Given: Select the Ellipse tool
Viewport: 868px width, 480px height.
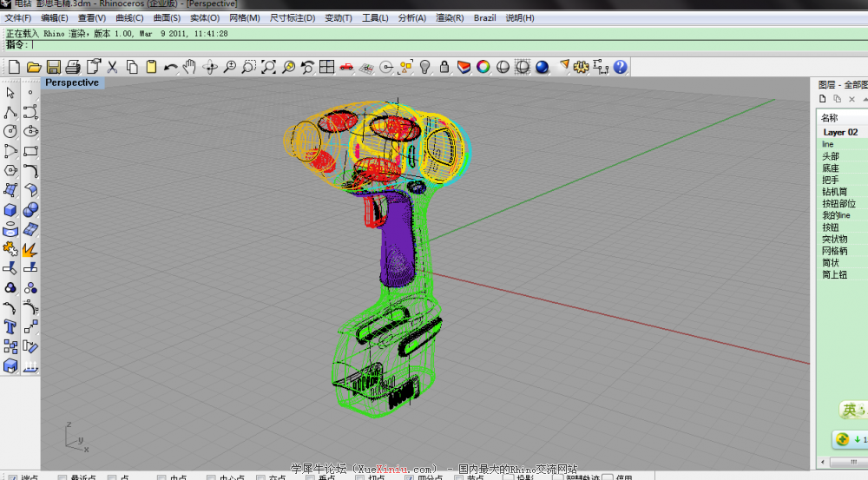Looking at the screenshot, I should [30, 131].
